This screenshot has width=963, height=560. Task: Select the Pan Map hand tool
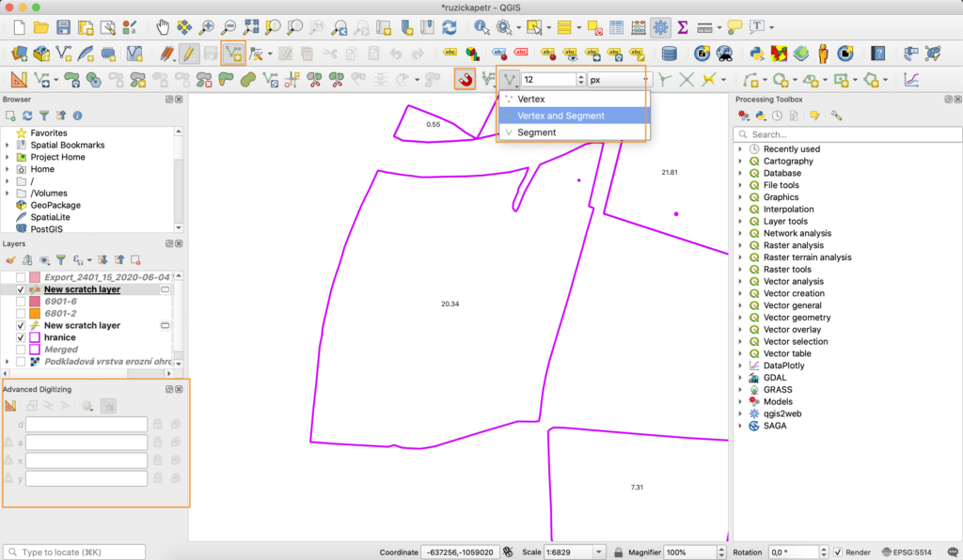coord(163,27)
